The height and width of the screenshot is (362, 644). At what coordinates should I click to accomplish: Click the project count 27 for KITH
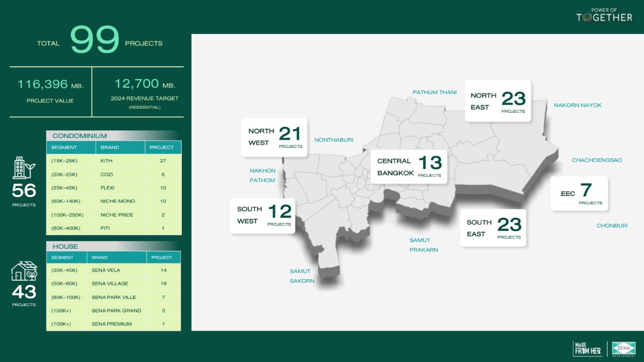[x=163, y=161]
